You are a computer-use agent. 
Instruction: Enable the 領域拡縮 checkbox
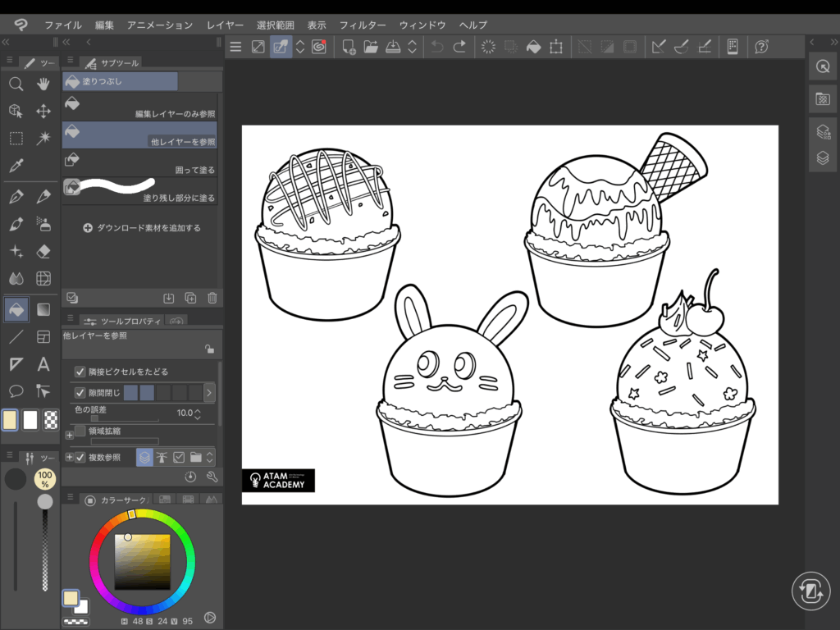[80, 431]
